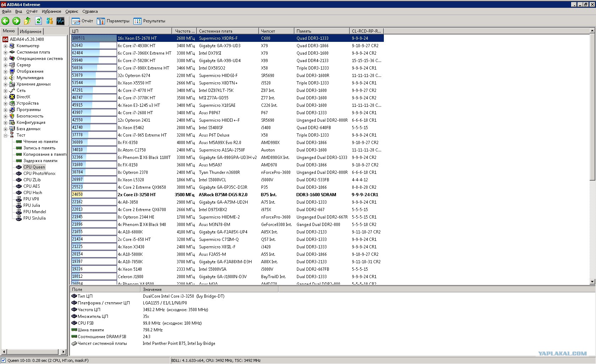596x364 pixels.
Task: Click the CPU AES chip icon
Action: click(x=19, y=186)
